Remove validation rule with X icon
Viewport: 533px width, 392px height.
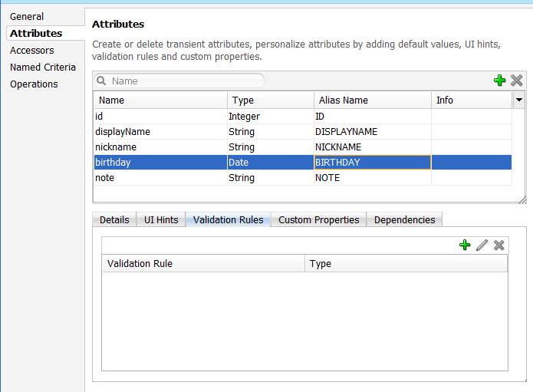coord(499,245)
